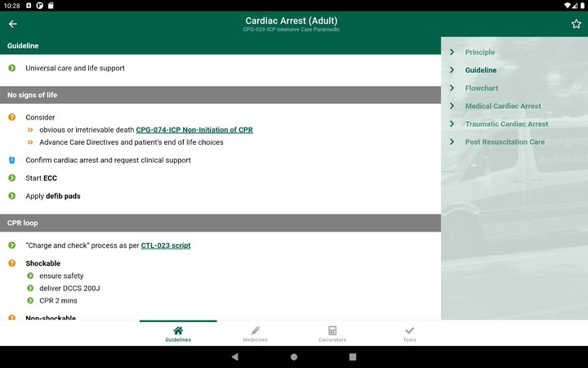Favorite this guideline with the star icon

[x=576, y=24]
